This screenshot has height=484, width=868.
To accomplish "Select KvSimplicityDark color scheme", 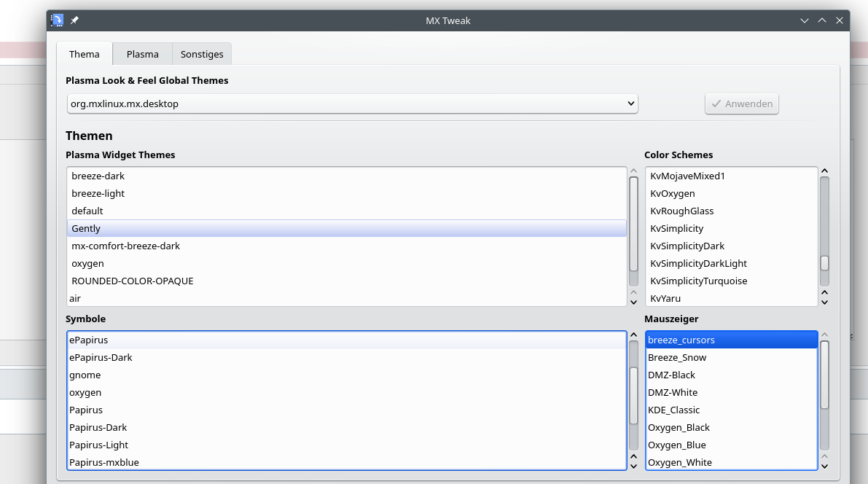I will point(731,246).
